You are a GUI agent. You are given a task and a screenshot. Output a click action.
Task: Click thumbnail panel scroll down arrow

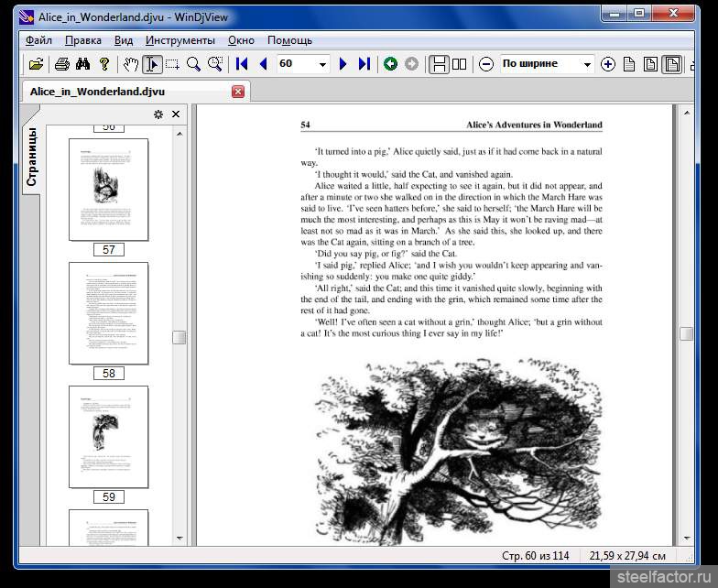[x=179, y=539]
